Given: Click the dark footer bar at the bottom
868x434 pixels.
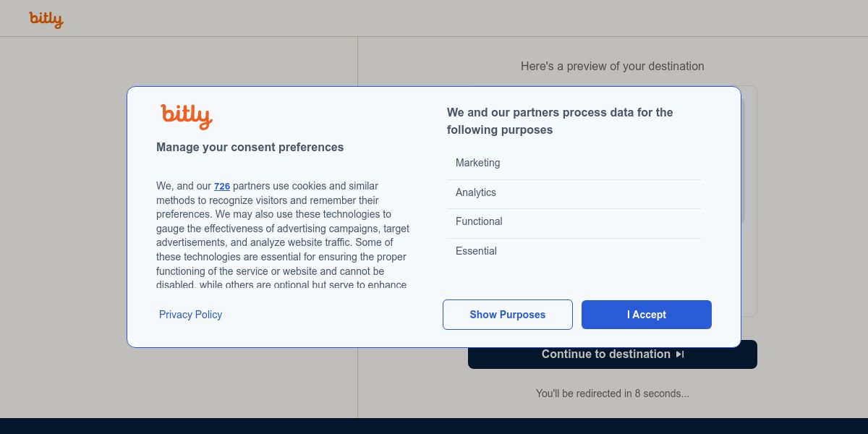Looking at the screenshot, I should (434, 426).
